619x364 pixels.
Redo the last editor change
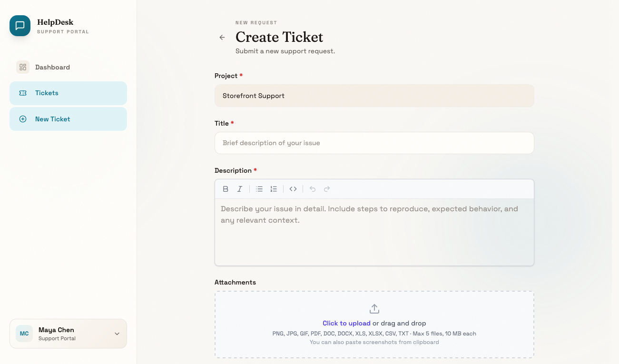click(x=327, y=189)
